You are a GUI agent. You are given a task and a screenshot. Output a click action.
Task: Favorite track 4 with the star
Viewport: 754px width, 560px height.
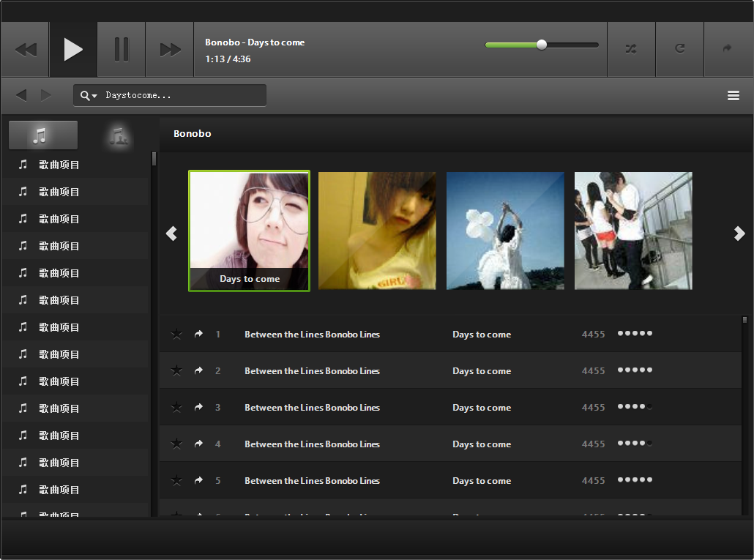[176, 444]
